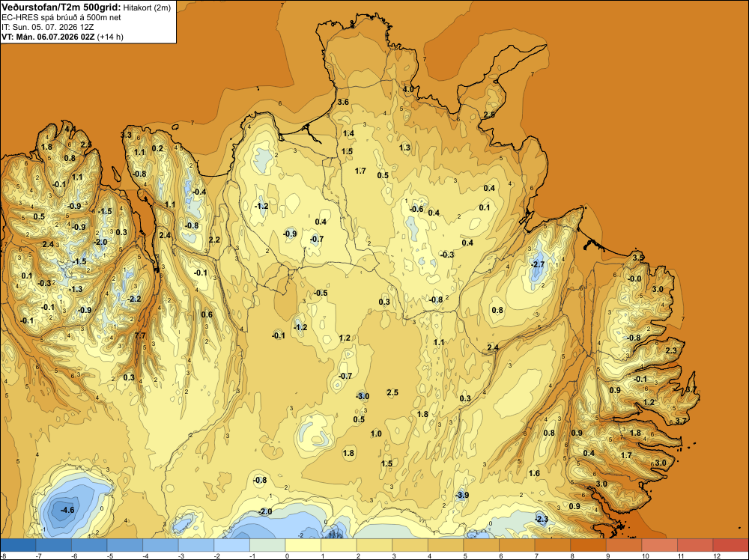Select the 7.7 temperature value in the fjord

pyautogui.click(x=140, y=335)
